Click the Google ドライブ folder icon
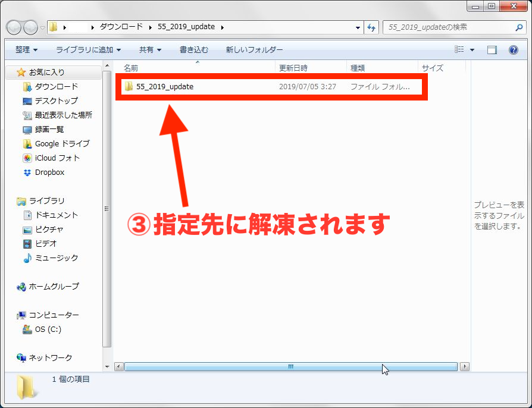This screenshot has width=532, height=408. pyautogui.click(x=27, y=144)
